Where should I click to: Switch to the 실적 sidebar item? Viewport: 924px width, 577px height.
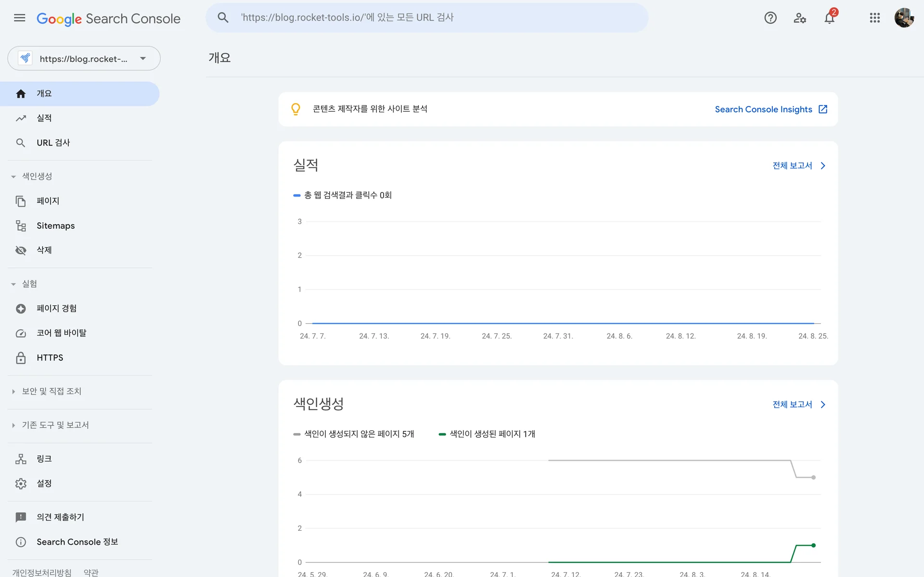[44, 118]
